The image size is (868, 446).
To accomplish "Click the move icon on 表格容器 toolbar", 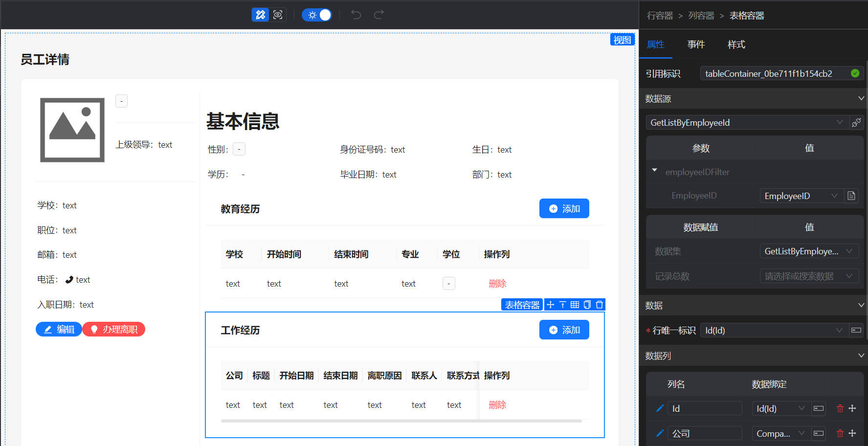I will click(551, 305).
